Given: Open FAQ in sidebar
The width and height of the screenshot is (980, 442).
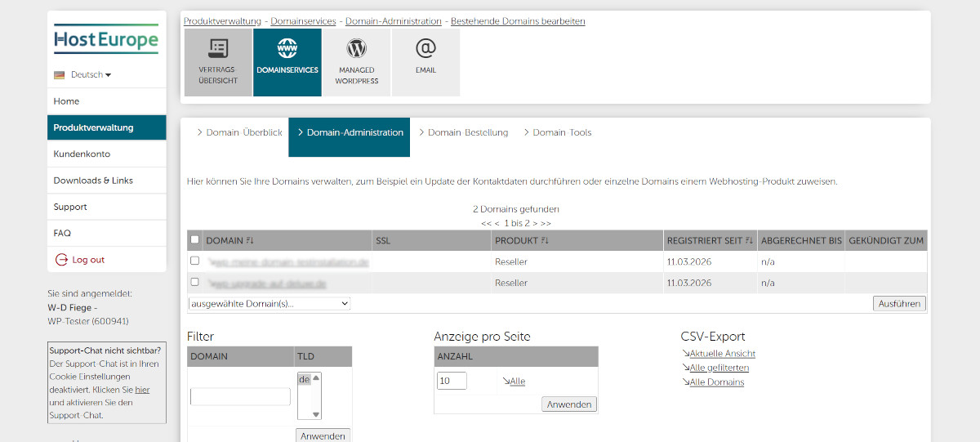Looking at the screenshot, I should pos(107,233).
